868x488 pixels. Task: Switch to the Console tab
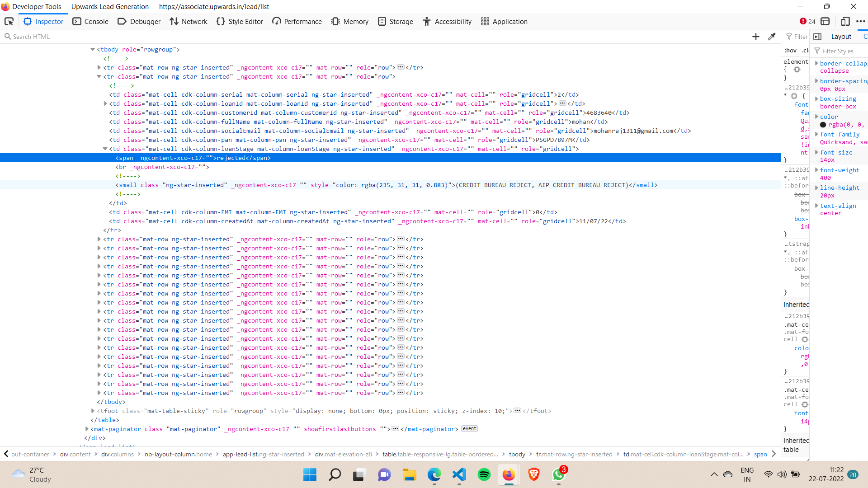point(90,21)
